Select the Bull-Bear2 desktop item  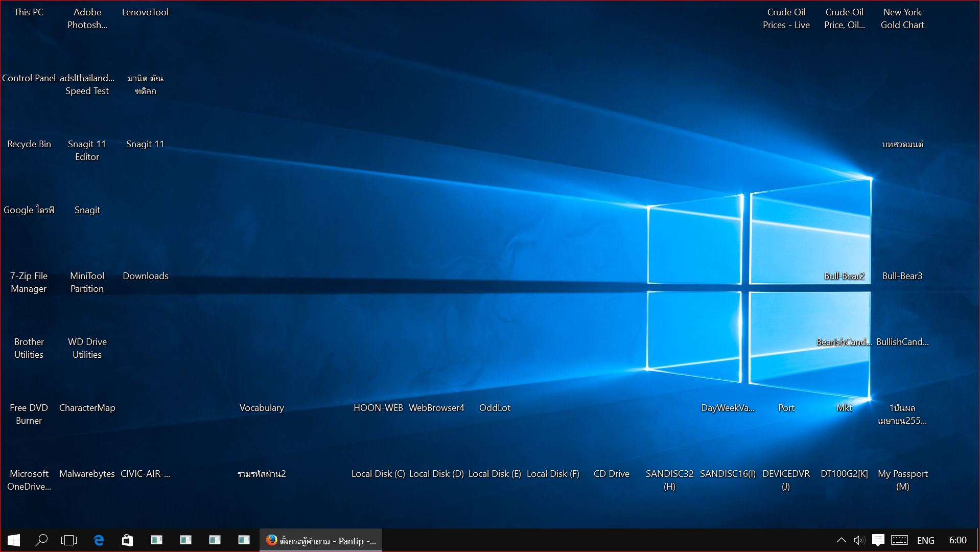click(x=844, y=276)
